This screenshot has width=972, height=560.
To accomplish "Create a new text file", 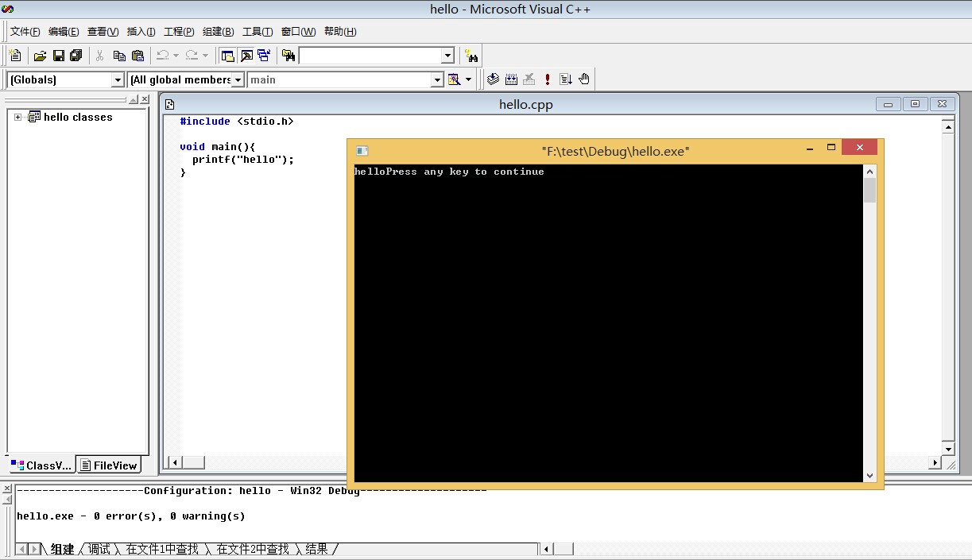I will pyautogui.click(x=15, y=56).
